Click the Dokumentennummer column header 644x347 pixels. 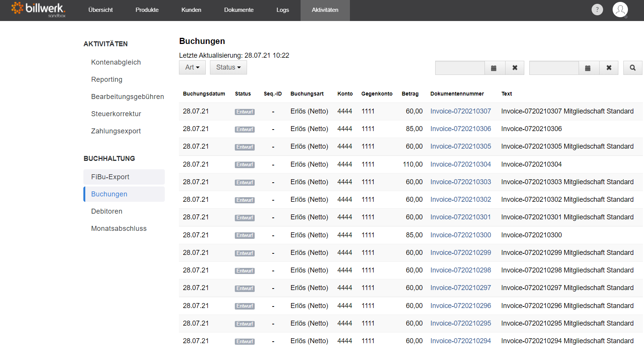[x=457, y=94]
